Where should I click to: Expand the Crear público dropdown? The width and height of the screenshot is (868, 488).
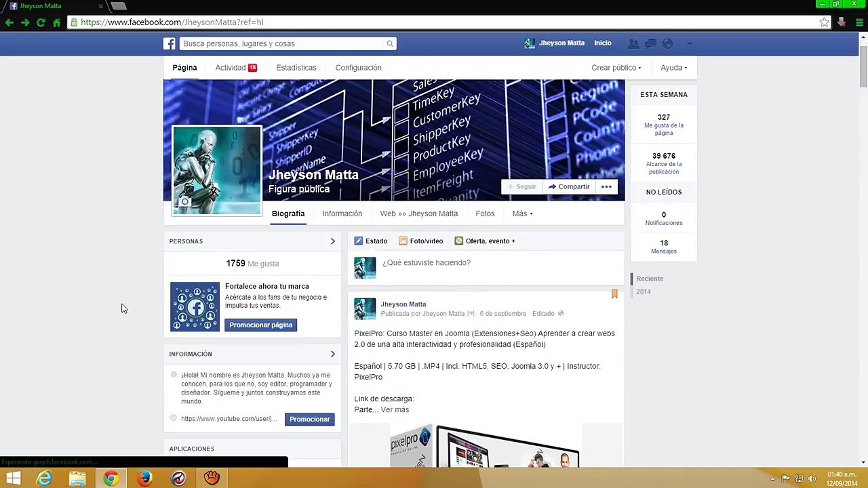[x=616, y=68]
